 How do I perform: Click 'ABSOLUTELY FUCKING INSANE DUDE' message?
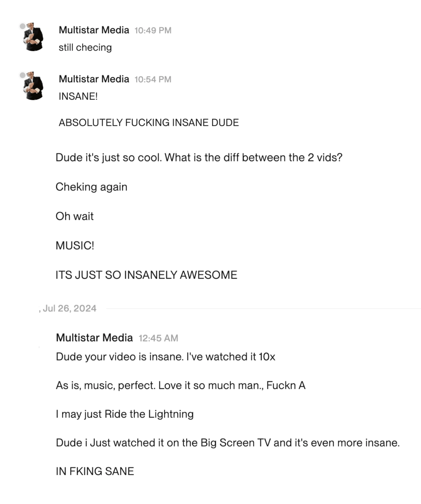(x=149, y=123)
